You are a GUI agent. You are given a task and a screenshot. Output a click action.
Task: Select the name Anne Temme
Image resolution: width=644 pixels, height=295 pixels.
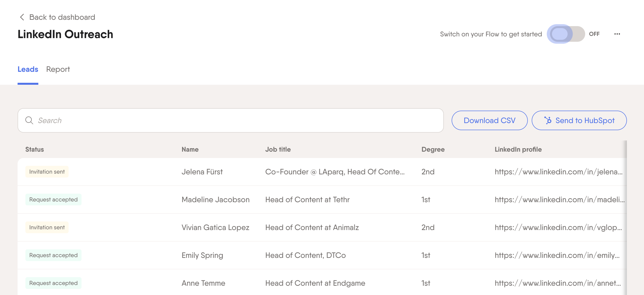pyautogui.click(x=203, y=283)
